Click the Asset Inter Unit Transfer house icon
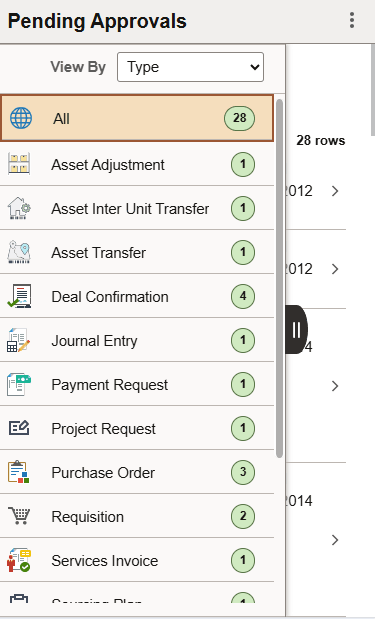The width and height of the screenshot is (375, 619). (19, 208)
